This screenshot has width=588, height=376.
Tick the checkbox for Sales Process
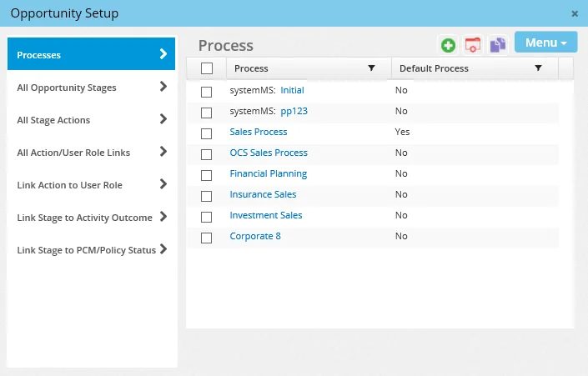[207, 133]
